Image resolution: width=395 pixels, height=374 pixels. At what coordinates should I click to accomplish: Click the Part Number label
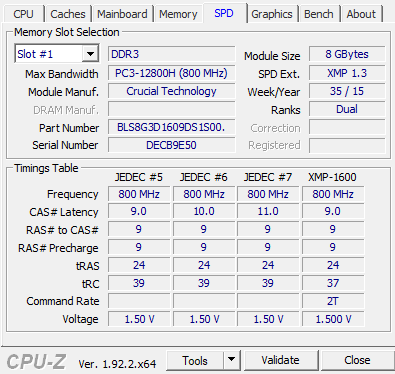tap(69, 128)
